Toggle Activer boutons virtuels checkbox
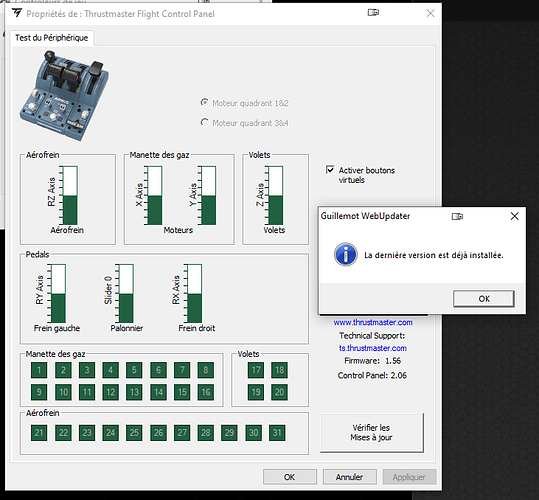Image resolution: width=539 pixels, height=500 pixels. (x=330, y=170)
